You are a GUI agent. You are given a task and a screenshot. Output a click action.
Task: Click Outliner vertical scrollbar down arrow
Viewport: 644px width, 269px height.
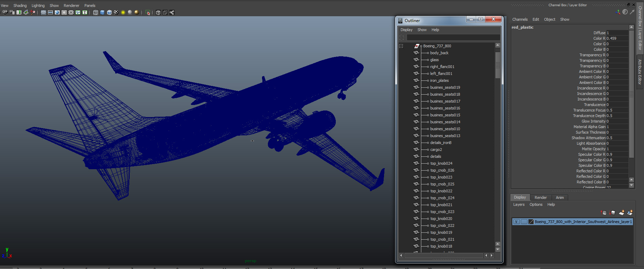click(x=497, y=250)
